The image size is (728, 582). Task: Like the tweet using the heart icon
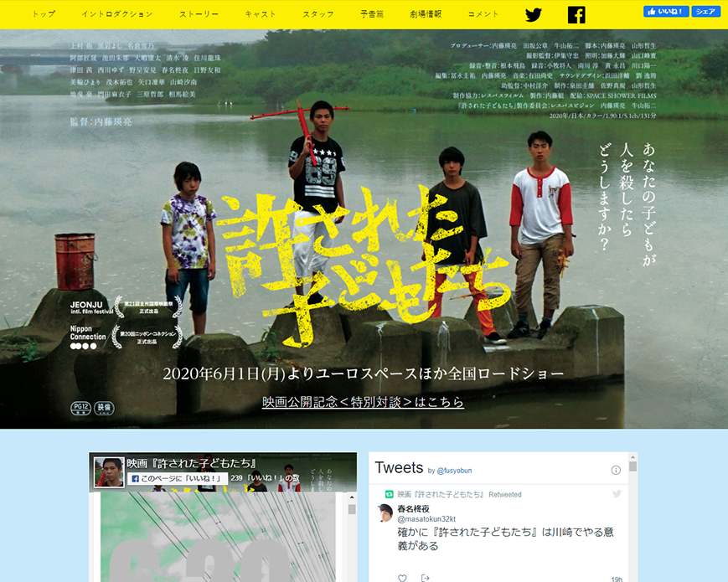point(402,578)
